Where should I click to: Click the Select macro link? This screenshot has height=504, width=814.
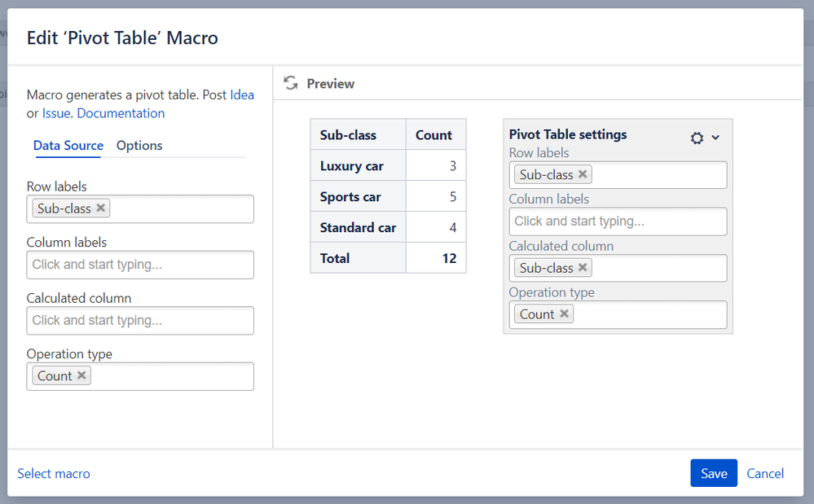(54, 473)
